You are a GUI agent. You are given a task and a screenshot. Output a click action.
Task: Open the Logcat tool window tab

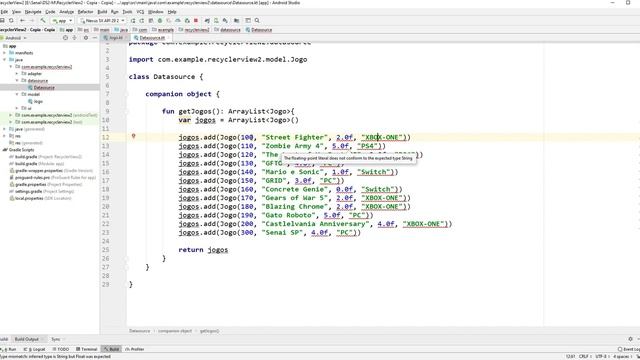(x=35, y=349)
